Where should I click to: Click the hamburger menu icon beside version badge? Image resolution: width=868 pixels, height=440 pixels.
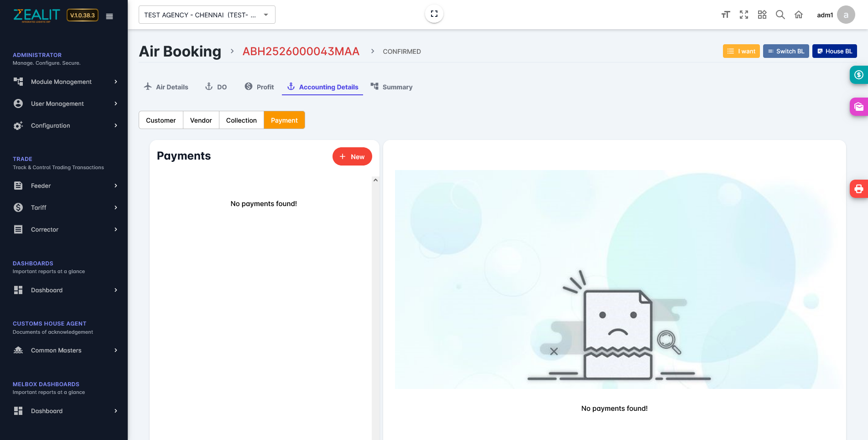click(x=109, y=16)
